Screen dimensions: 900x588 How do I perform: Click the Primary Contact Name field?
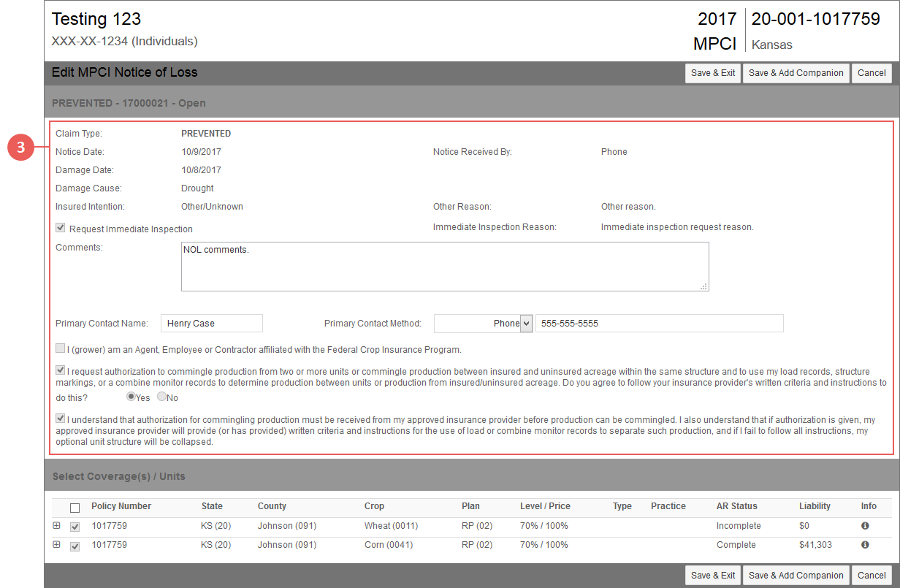pyautogui.click(x=211, y=323)
